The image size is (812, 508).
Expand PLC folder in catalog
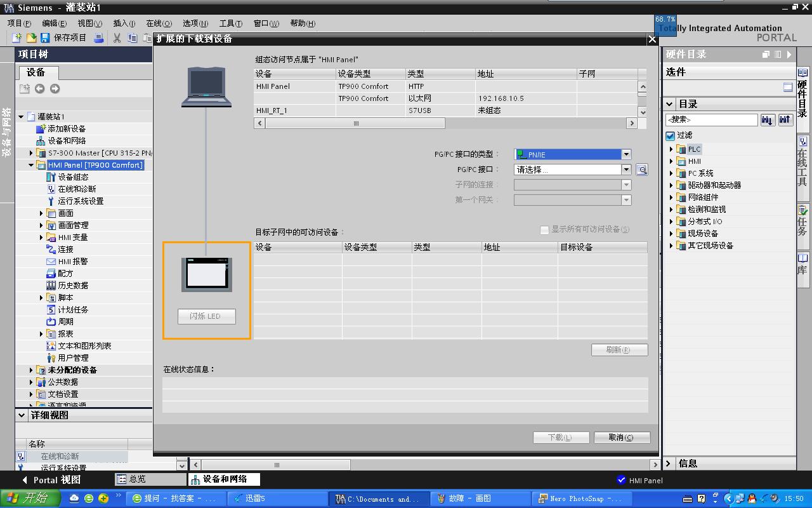pos(671,149)
